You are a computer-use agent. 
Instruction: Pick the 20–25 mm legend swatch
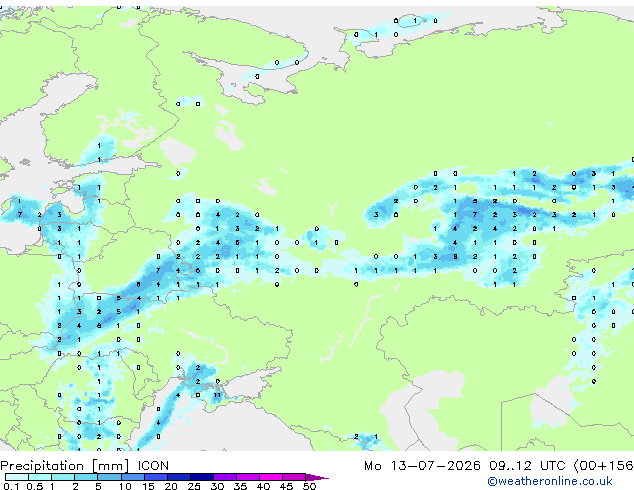(179, 477)
